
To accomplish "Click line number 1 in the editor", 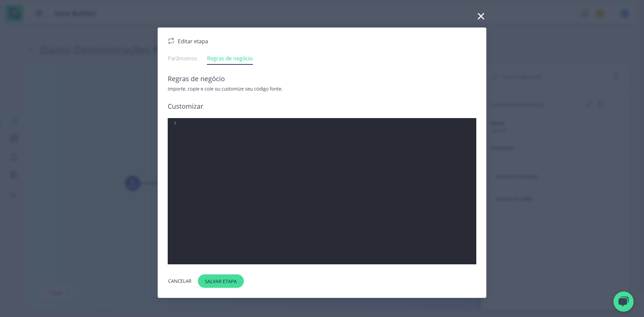I will pos(175,123).
